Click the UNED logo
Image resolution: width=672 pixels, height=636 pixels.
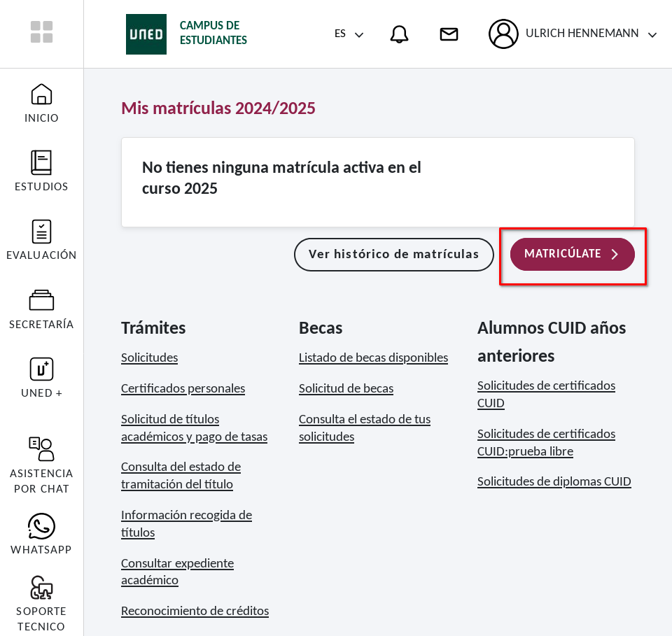point(146,34)
